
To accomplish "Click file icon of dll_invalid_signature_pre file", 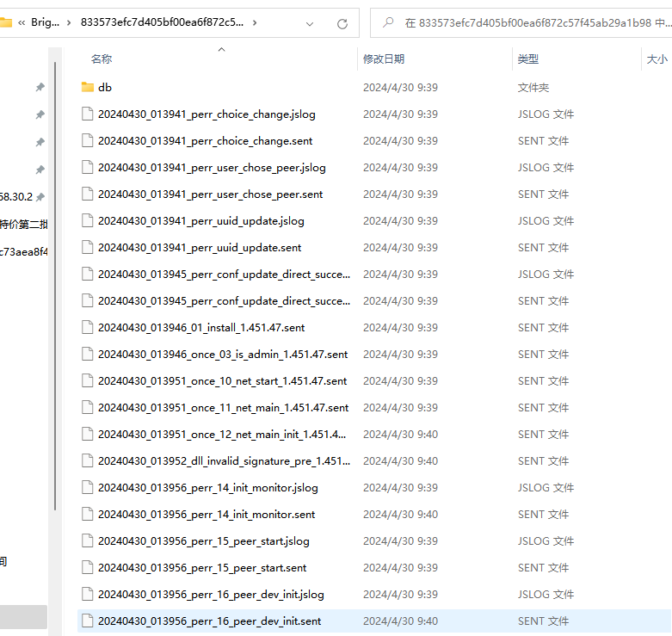I will [88, 460].
